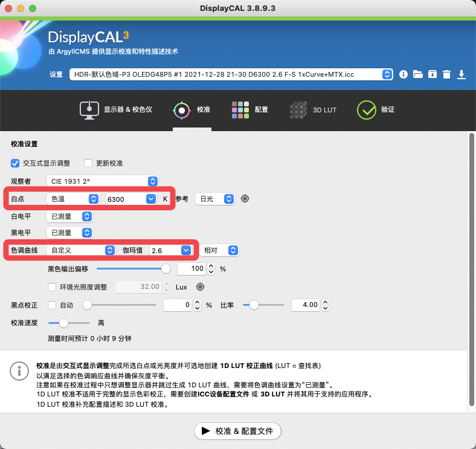This screenshot has width=476, height=449.
Task: Switch to the 配置 tab
Action: pos(250,110)
